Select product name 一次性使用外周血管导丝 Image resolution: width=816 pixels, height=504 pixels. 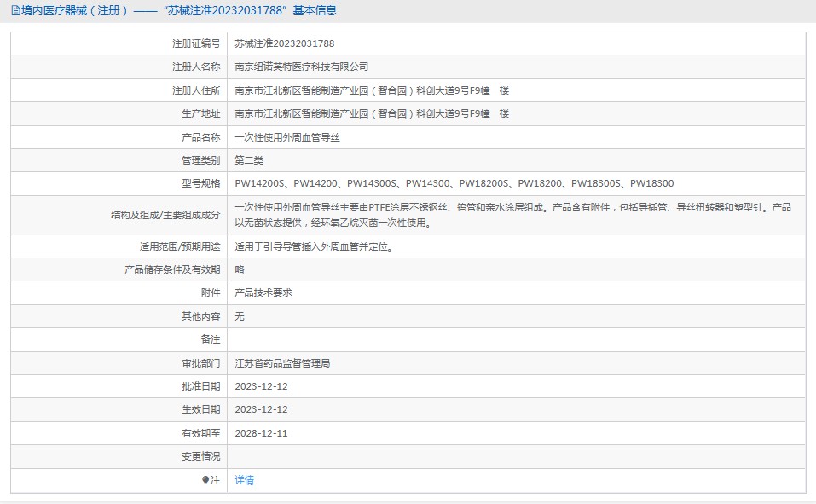(x=286, y=137)
